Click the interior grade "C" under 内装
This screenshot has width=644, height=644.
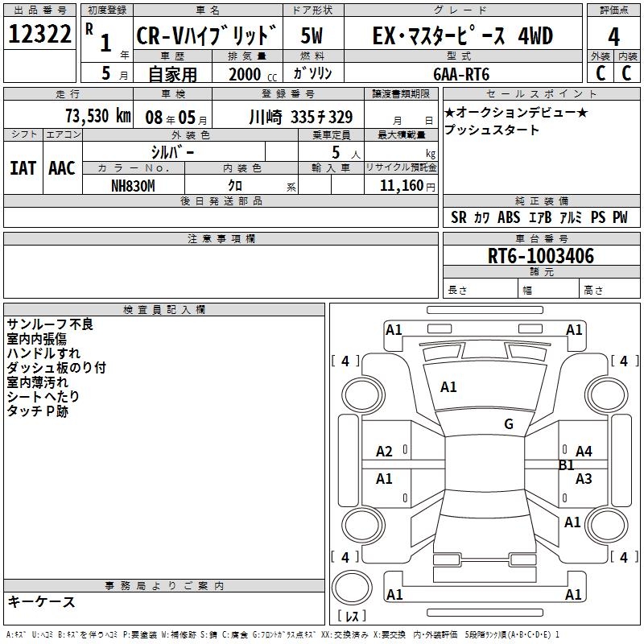pos(627,73)
